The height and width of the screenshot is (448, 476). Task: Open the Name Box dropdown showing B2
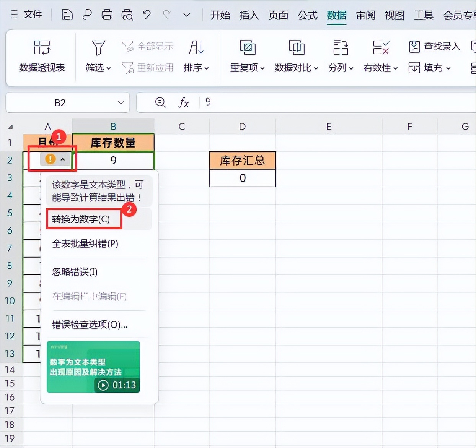120,102
